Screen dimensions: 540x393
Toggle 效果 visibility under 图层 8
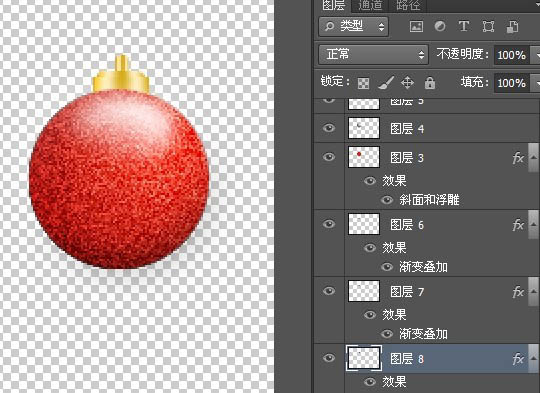coord(370,382)
